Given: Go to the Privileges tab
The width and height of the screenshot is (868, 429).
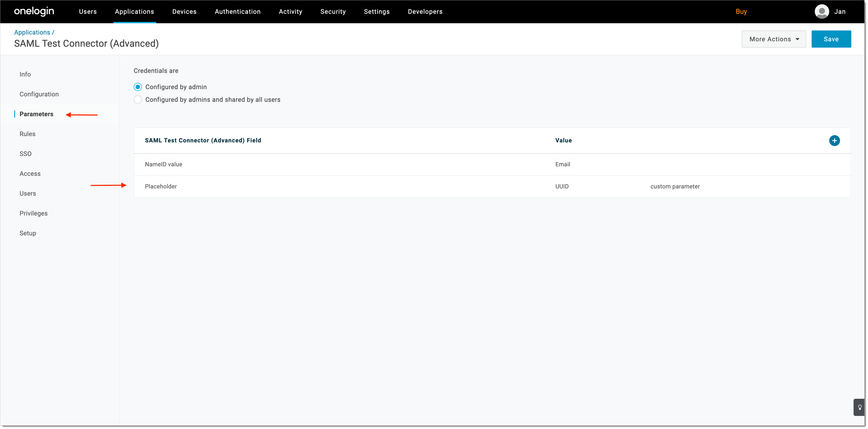Looking at the screenshot, I should point(33,213).
